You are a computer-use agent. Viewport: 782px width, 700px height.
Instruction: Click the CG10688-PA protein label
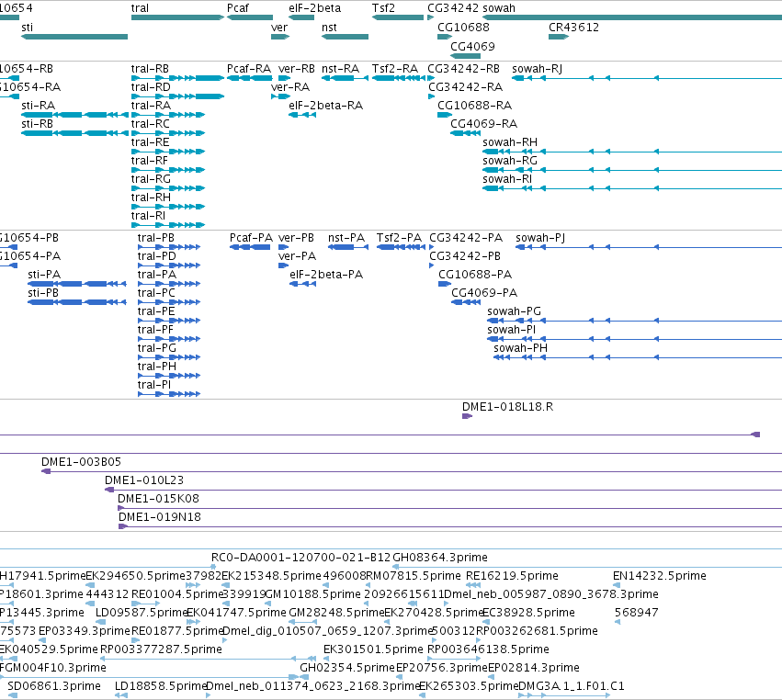(x=475, y=275)
